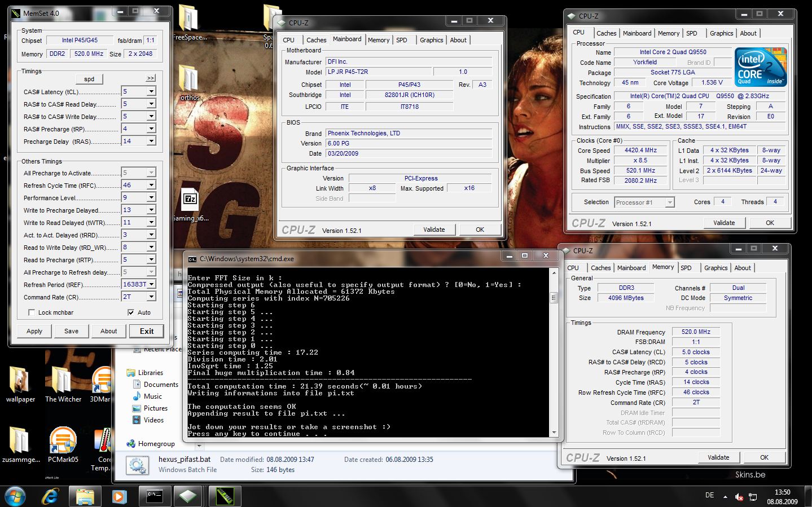Open RAS# to CAS# Read Delay dropdown
This screenshot has width=812, height=507.
click(151, 104)
